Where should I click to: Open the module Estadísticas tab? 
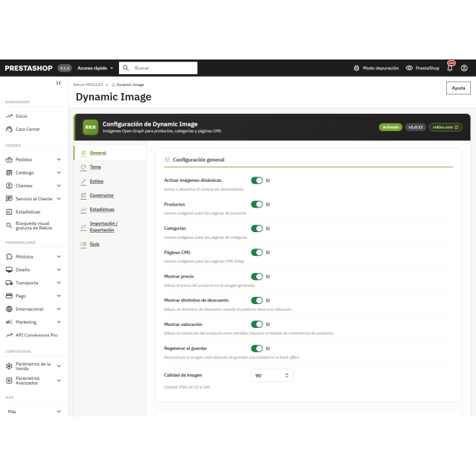coord(110,209)
